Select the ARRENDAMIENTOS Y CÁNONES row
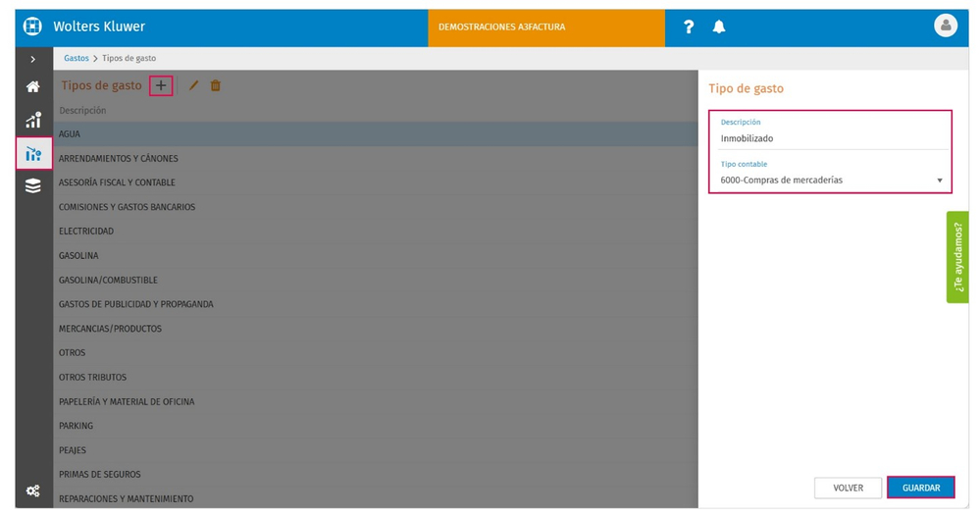 pos(375,158)
